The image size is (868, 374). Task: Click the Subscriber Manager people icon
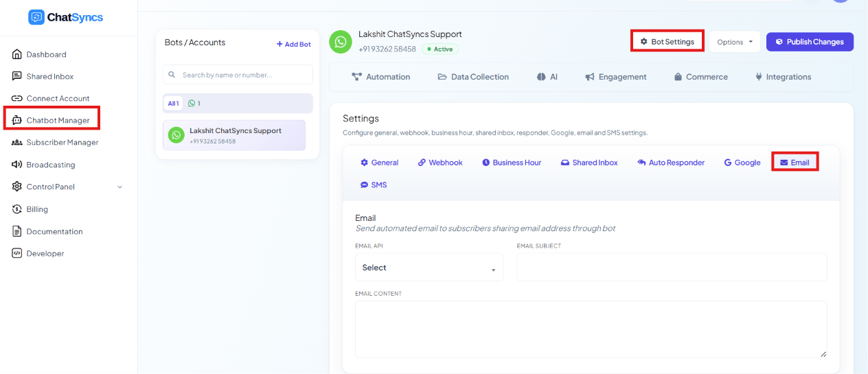pyautogui.click(x=17, y=143)
